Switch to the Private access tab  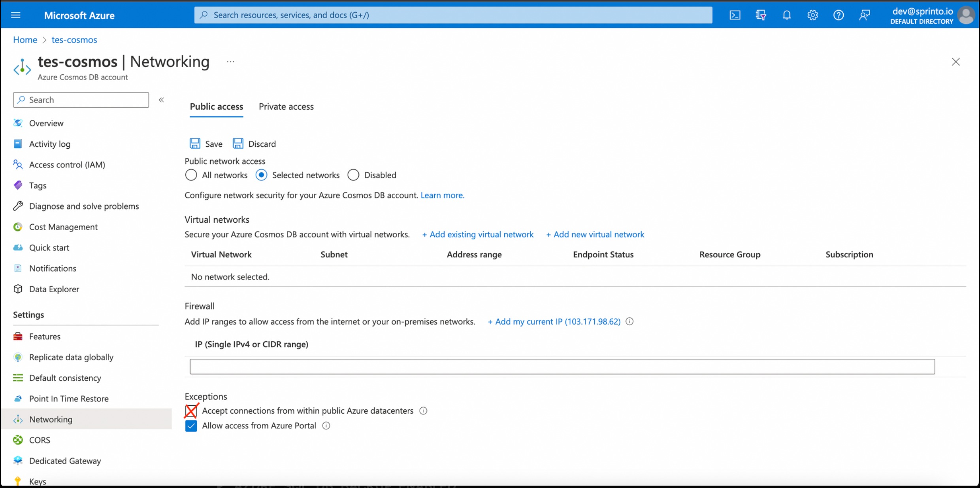[286, 106]
